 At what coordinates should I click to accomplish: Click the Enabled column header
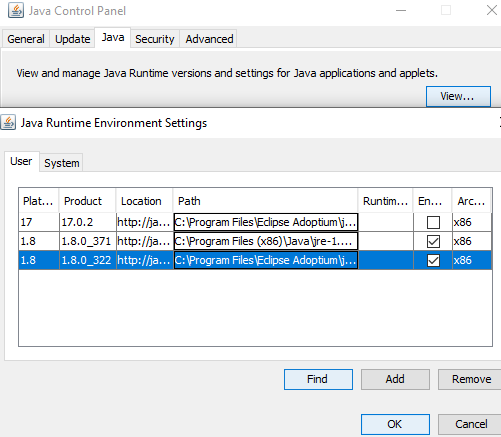(432, 201)
